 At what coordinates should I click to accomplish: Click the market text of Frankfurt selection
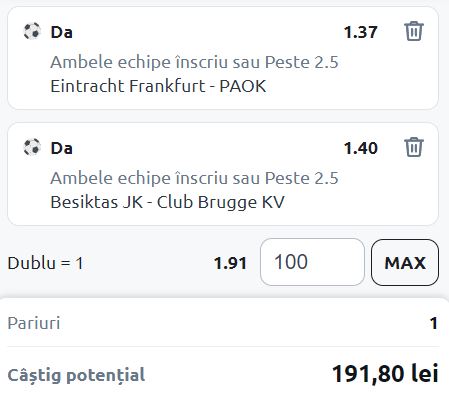pos(194,62)
